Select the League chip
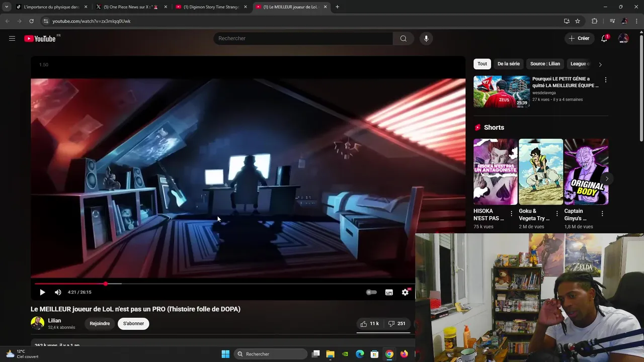The width and height of the screenshot is (644, 362). 580,64
